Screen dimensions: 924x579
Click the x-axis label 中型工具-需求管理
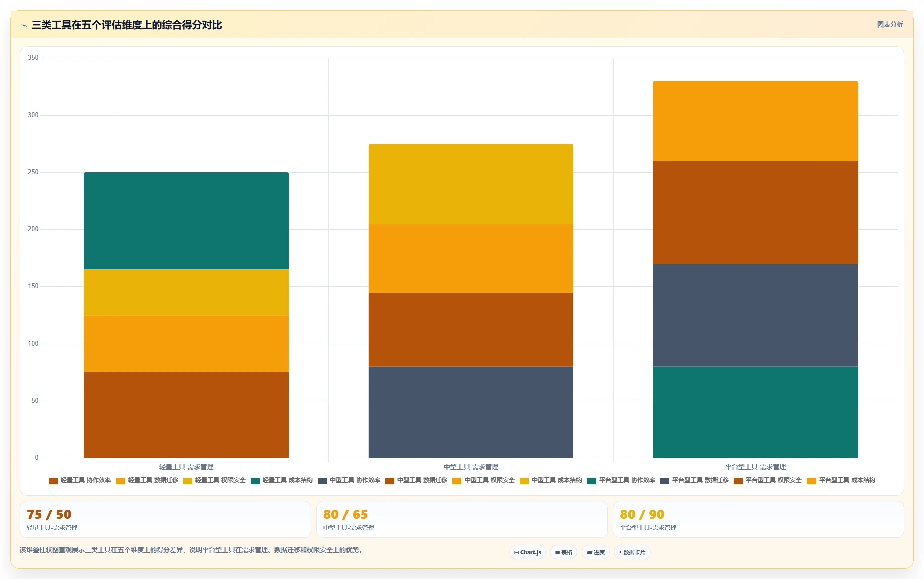tap(471, 467)
